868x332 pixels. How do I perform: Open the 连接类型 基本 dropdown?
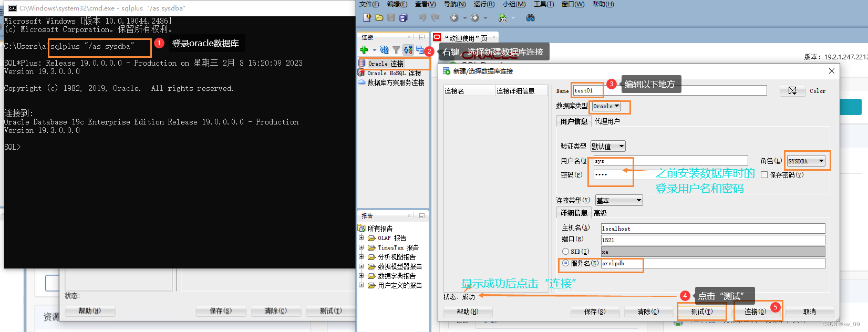[x=619, y=201]
